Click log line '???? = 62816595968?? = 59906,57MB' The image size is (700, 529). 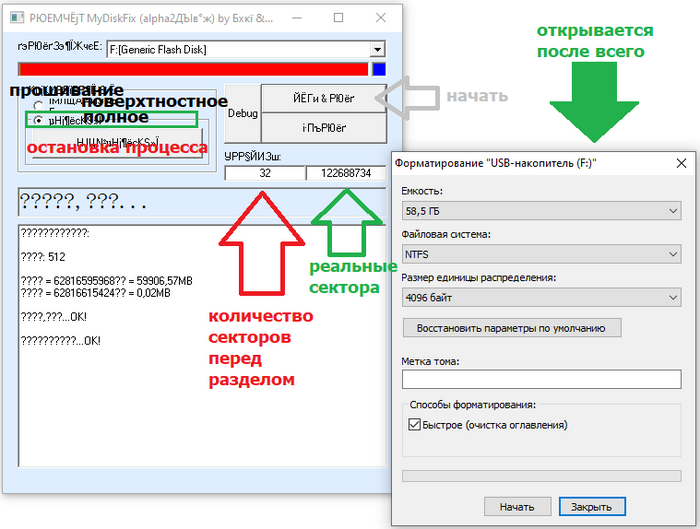click(107, 281)
